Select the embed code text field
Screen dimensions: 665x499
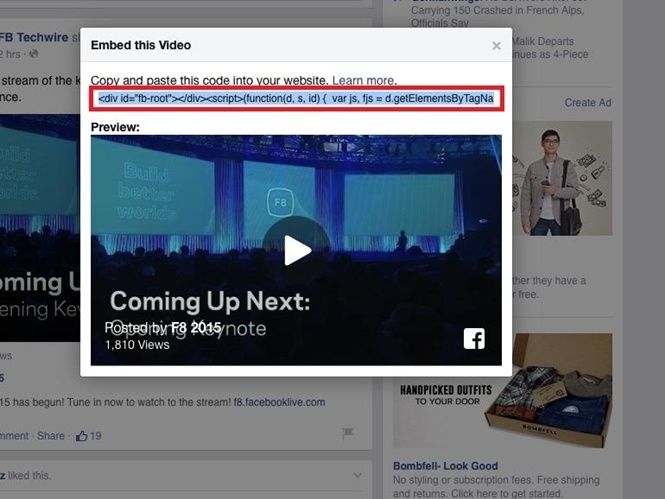[x=296, y=99]
